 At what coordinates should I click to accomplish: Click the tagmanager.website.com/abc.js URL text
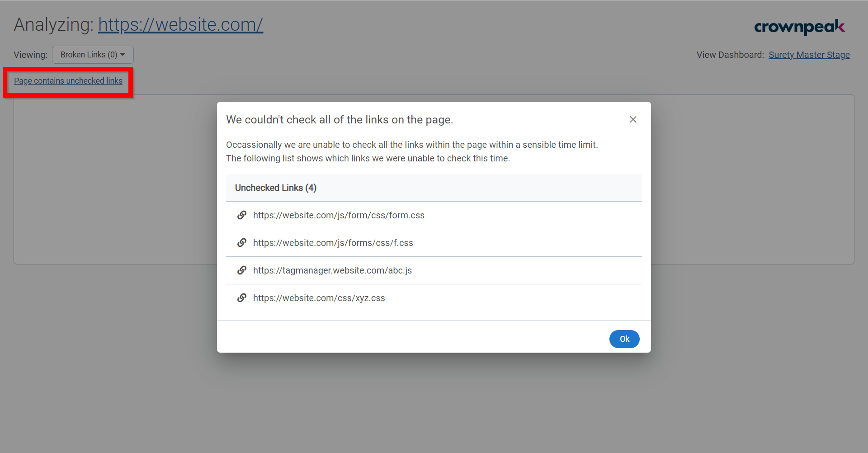tap(332, 270)
